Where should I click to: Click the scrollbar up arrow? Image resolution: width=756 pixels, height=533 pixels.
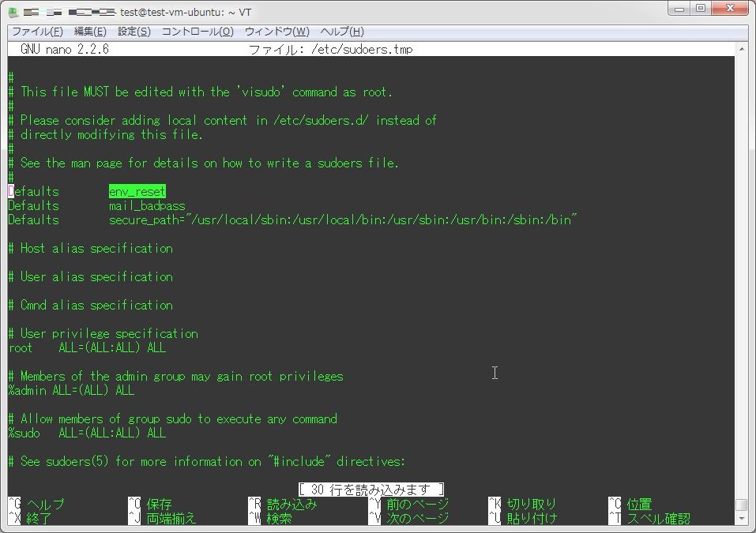(742, 49)
